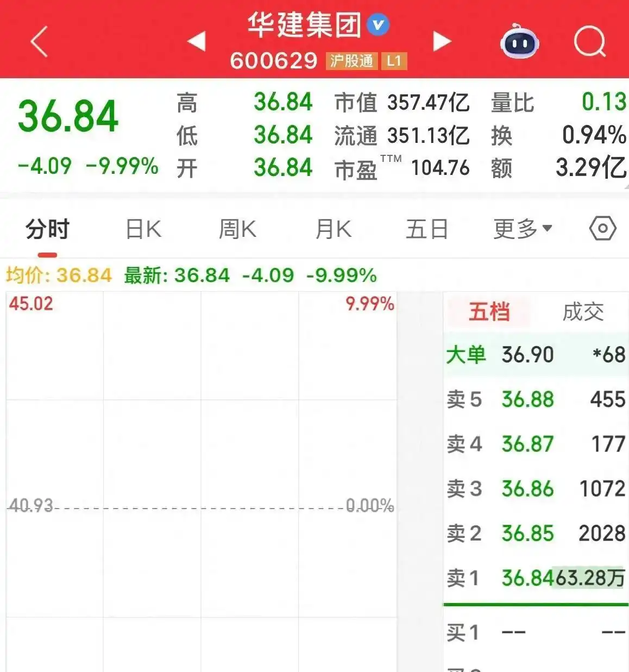The height and width of the screenshot is (672, 629).
Task: Click the robot assistant icon
Action: click(x=520, y=42)
